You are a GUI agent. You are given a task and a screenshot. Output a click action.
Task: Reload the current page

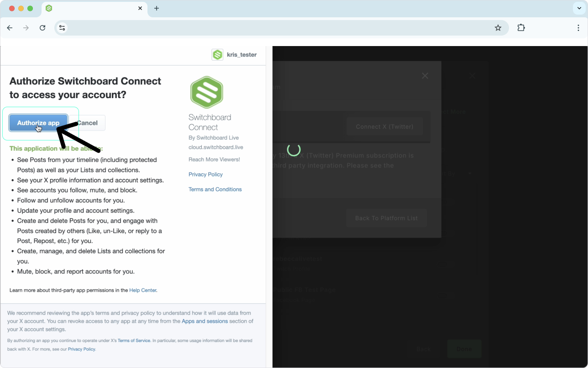pyautogui.click(x=42, y=28)
